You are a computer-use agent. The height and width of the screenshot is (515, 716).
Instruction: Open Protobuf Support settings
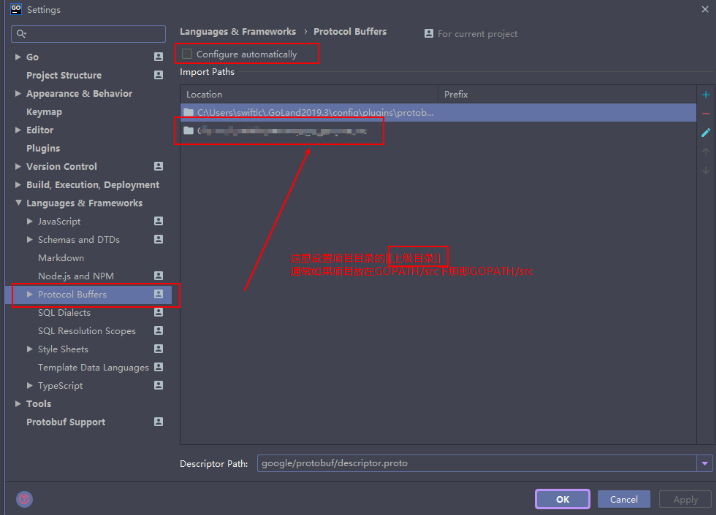(x=66, y=422)
